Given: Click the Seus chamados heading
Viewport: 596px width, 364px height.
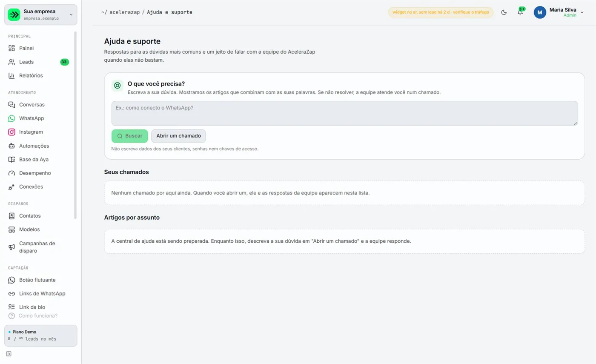Looking at the screenshot, I should pos(126,172).
